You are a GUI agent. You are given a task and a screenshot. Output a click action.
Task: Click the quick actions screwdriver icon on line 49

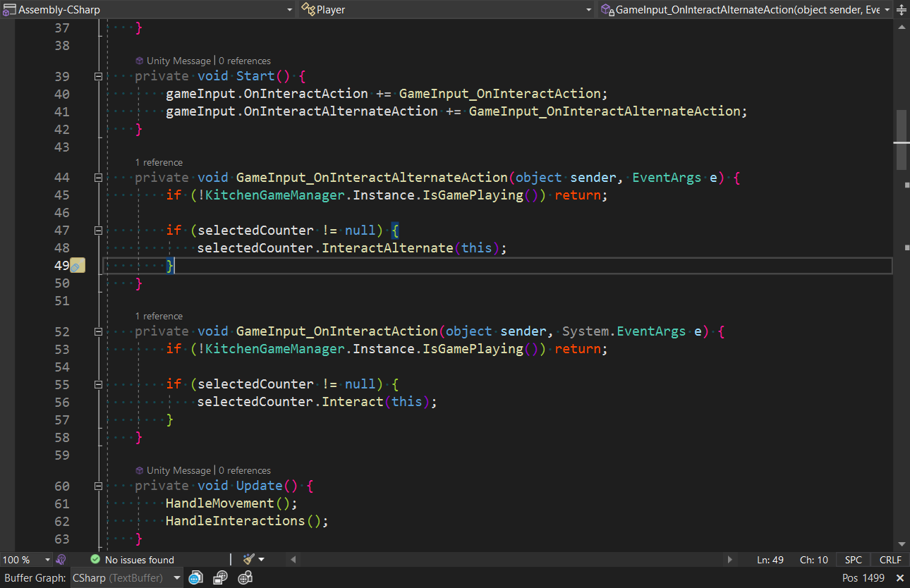coord(78,266)
